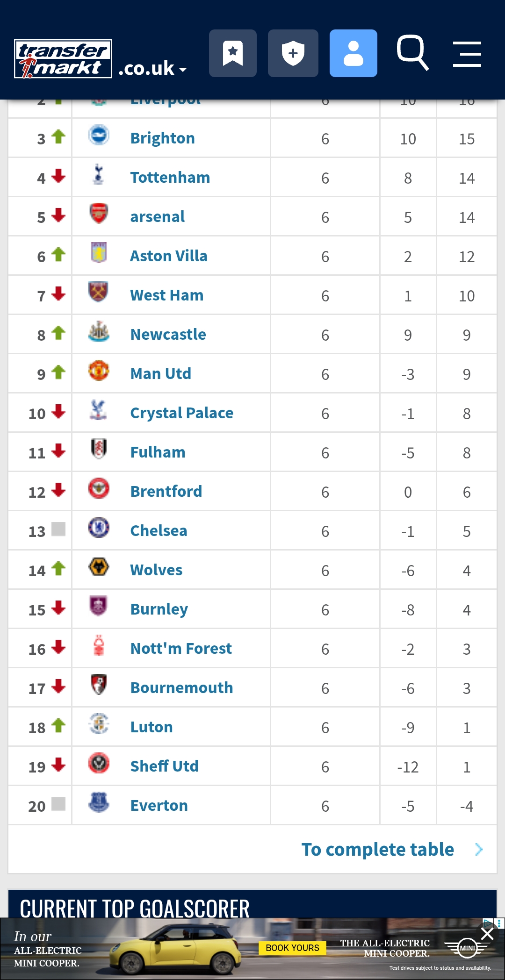This screenshot has height=980, width=505.
Task: Click the shield plus icon
Action: pos(293,53)
